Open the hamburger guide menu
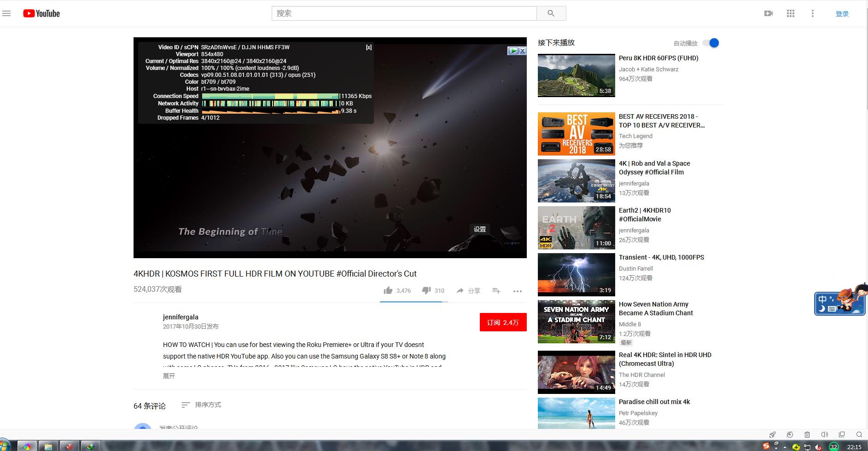Viewport: 868px width, 451px height. 6,13
